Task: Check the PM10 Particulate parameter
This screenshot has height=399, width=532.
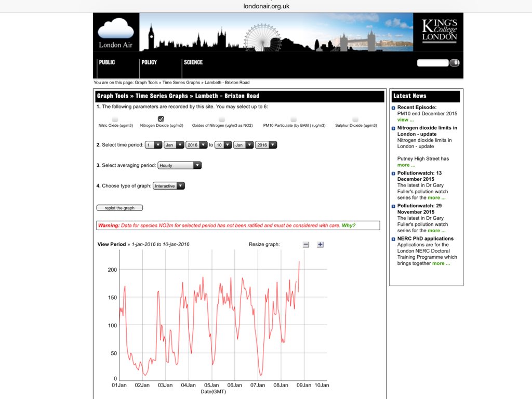Action: click(292, 119)
